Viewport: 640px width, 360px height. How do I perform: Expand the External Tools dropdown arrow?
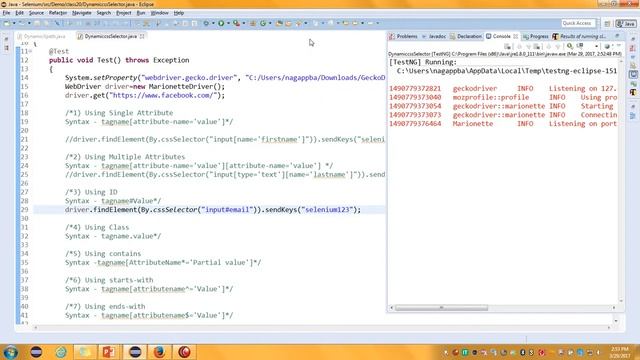point(244,23)
